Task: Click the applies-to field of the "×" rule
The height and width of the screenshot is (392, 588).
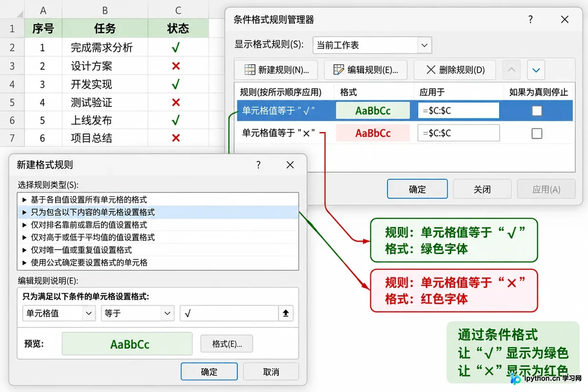Action: pos(459,133)
